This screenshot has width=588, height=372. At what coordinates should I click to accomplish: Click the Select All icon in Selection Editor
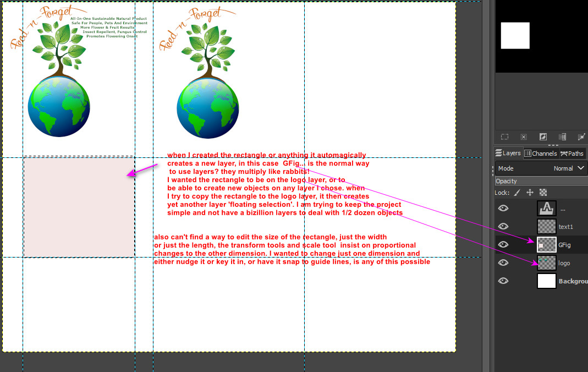click(505, 137)
